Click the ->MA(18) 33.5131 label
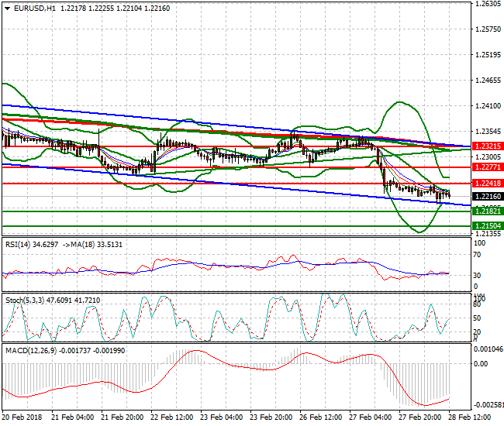Image resolution: width=504 pixels, height=426 pixels. pos(92,245)
